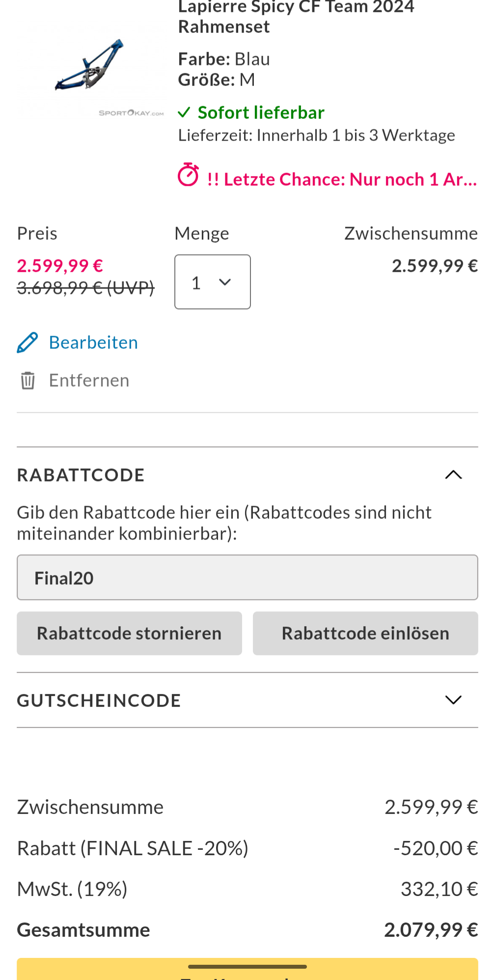This screenshot has height=980, width=495.
Task: Click the trash can remove icon
Action: tap(27, 380)
